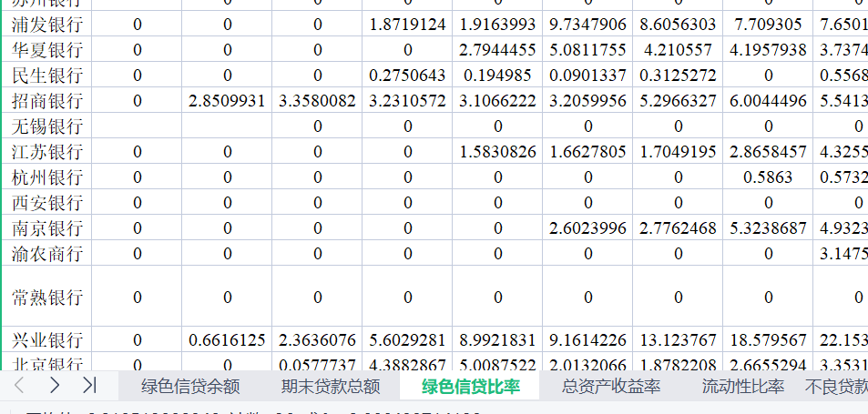Image resolution: width=868 pixels, height=414 pixels.
Task: Select the 西安银行 row label
Action: pos(47,202)
